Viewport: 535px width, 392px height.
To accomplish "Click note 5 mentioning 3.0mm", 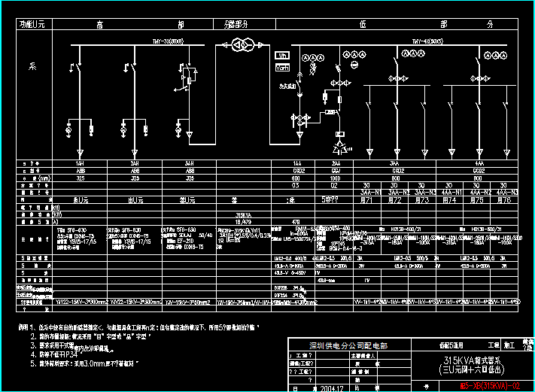I will click(84, 363).
